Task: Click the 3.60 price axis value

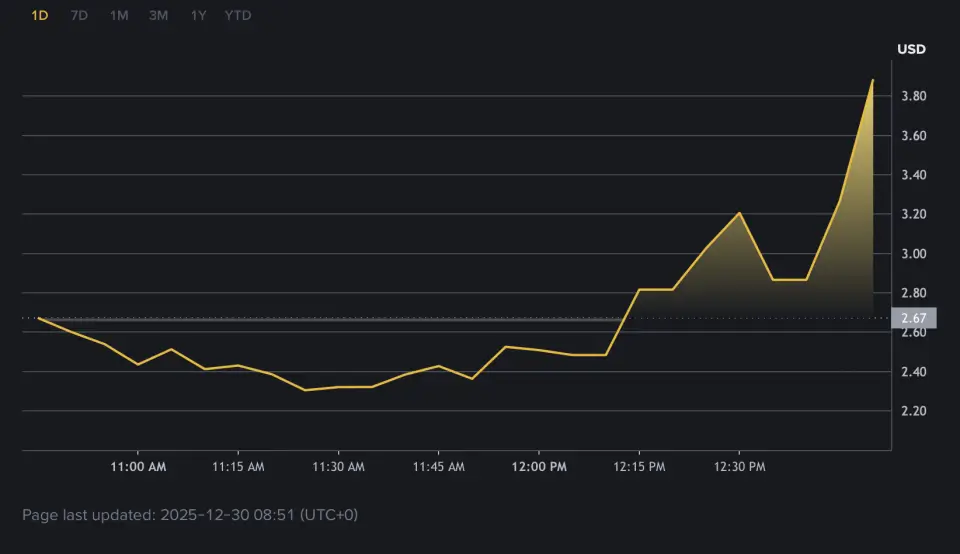Action: pyautogui.click(x=913, y=136)
